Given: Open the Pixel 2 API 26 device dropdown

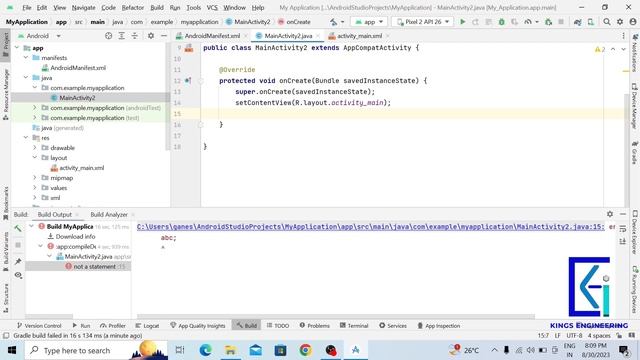Looking at the screenshot, I should click(x=423, y=22).
